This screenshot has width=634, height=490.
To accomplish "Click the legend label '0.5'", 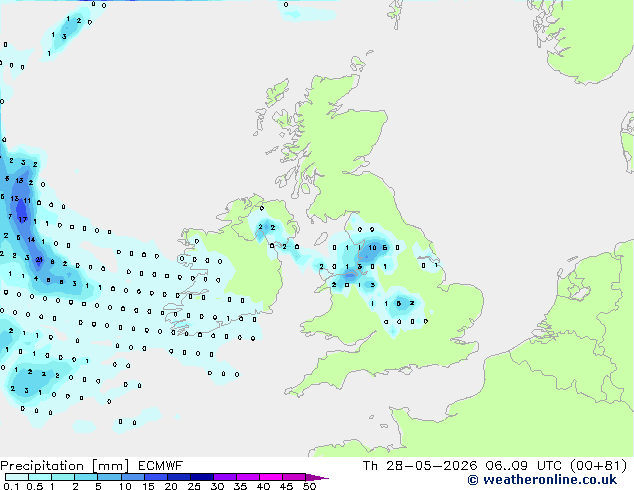I will point(35,486).
